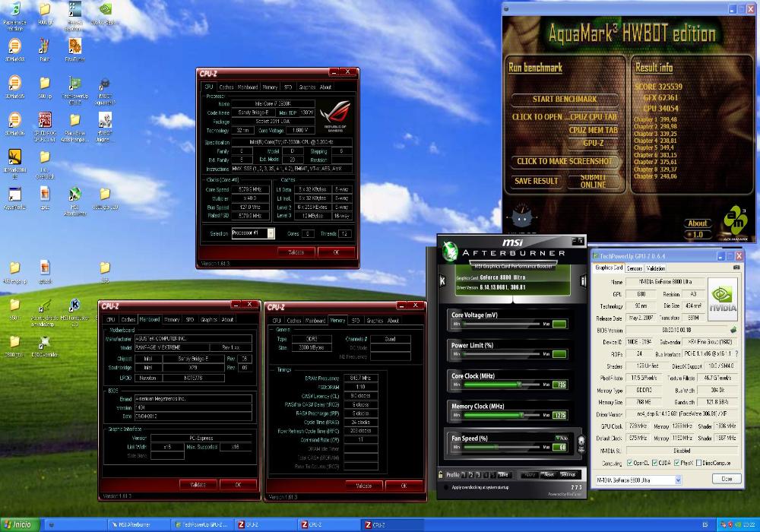
Task: Open the Paint desktop shortcut
Action: pyautogui.click(x=45, y=49)
